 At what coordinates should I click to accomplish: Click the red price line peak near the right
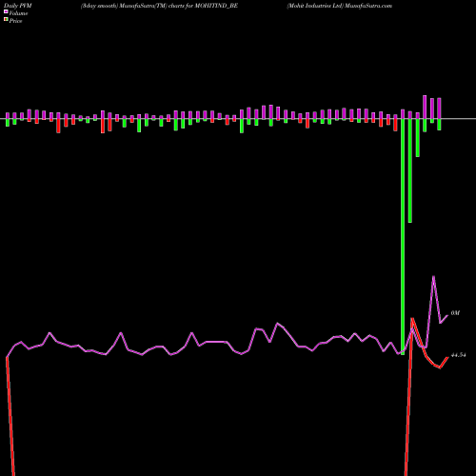[x=412, y=319]
